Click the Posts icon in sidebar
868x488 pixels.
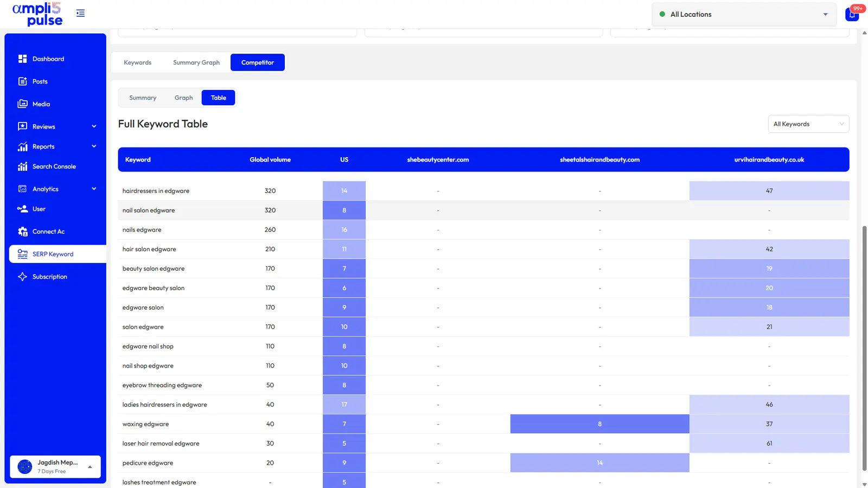[x=22, y=81]
